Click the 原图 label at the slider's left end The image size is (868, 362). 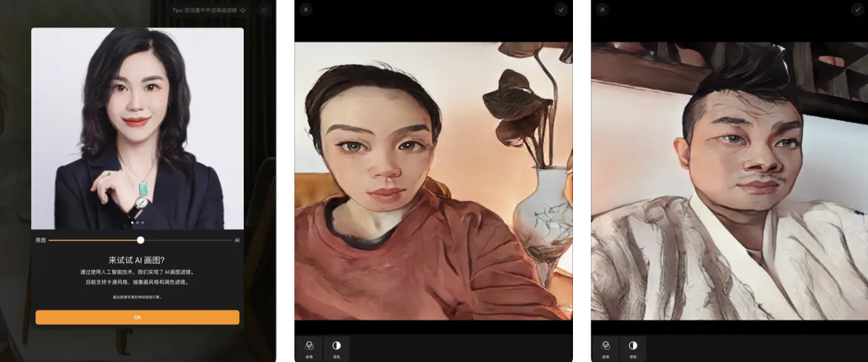coord(40,240)
